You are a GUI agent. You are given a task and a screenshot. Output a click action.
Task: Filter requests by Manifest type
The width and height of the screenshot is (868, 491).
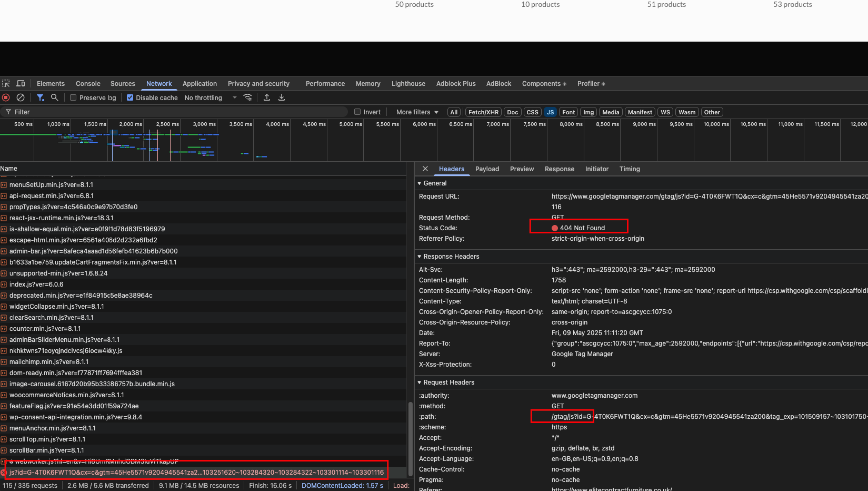pos(640,112)
